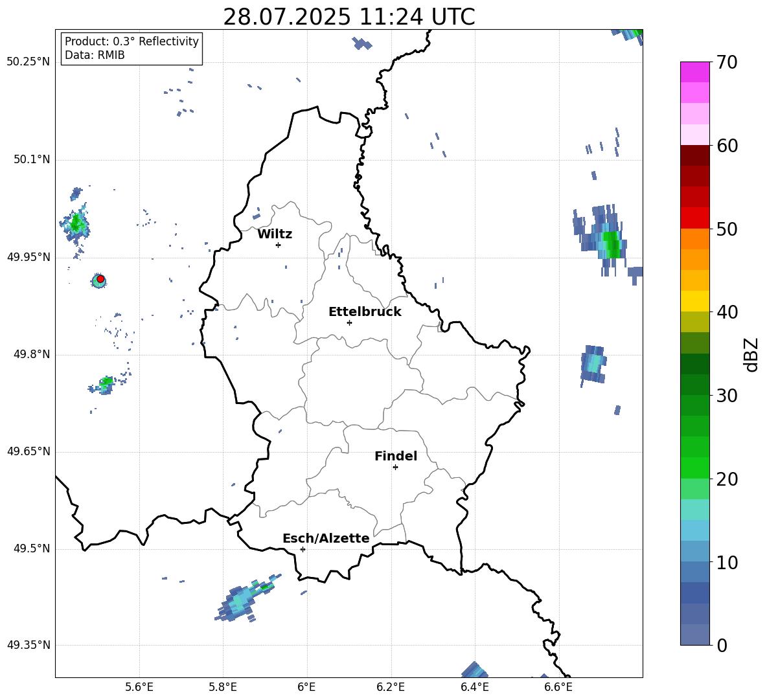767x700 pixels.
Task: Pick the bottom slate-blue colorbar swatch at 0
Action: [694, 635]
